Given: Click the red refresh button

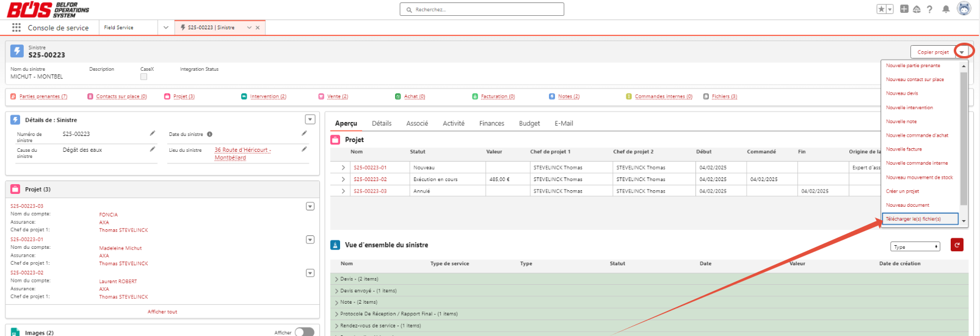Looking at the screenshot, I should click(957, 245).
